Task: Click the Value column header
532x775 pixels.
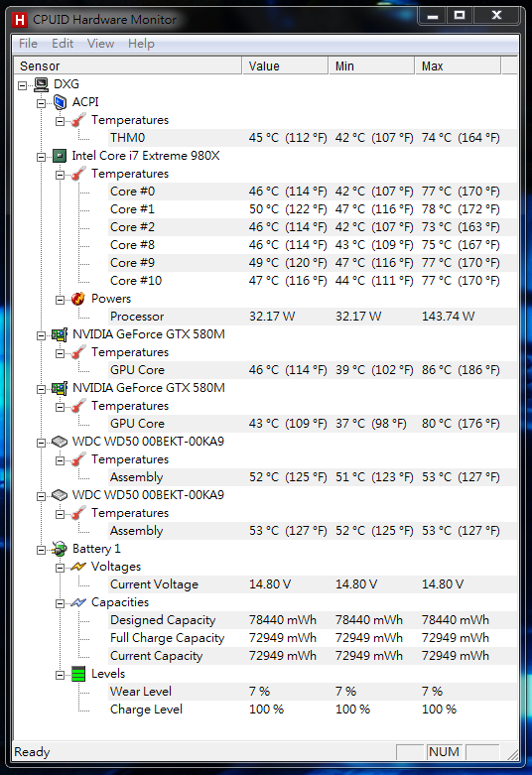Action: [285, 65]
